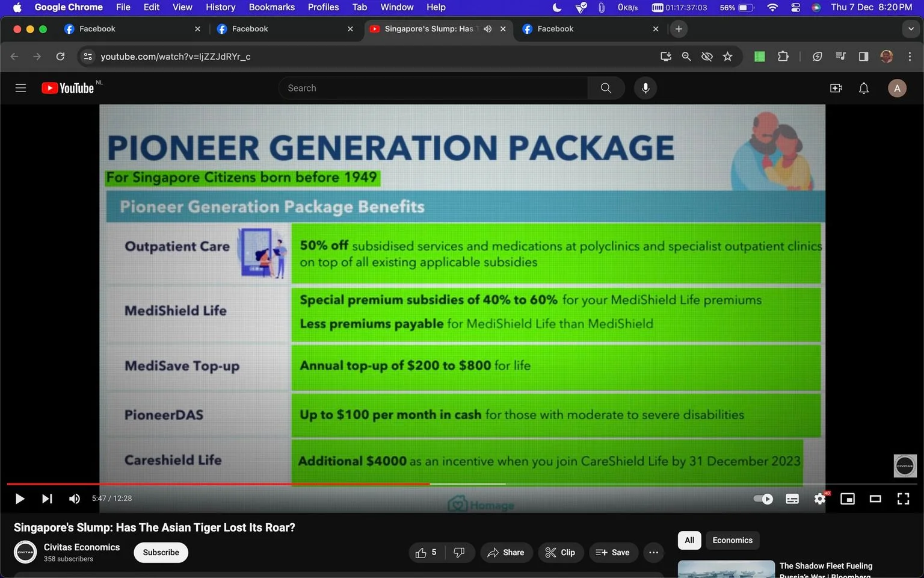Viewport: 924px width, 578px height.
Task: Open Chrome tab search dropdown
Action: click(911, 29)
